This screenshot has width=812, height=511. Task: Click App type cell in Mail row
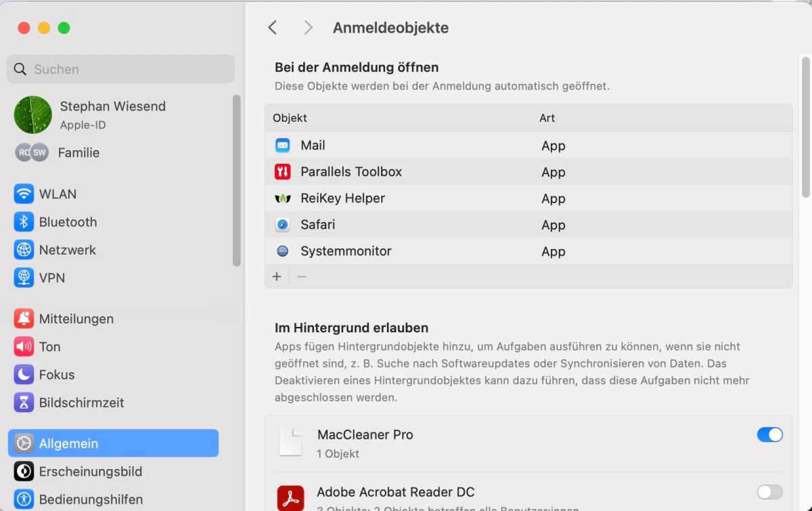tap(553, 146)
